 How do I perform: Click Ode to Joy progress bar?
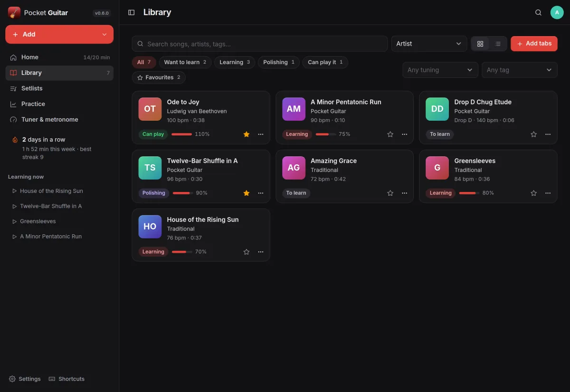[x=181, y=134]
